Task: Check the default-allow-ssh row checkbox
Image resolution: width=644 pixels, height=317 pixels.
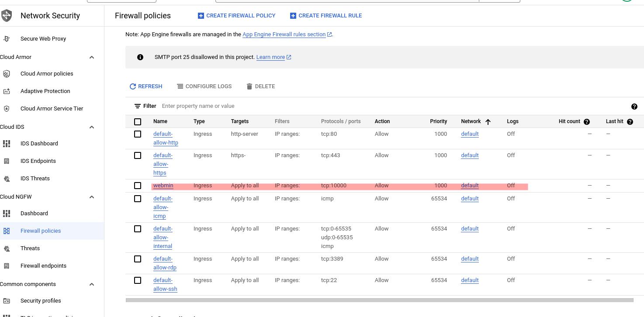Action: tap(138, 280)
